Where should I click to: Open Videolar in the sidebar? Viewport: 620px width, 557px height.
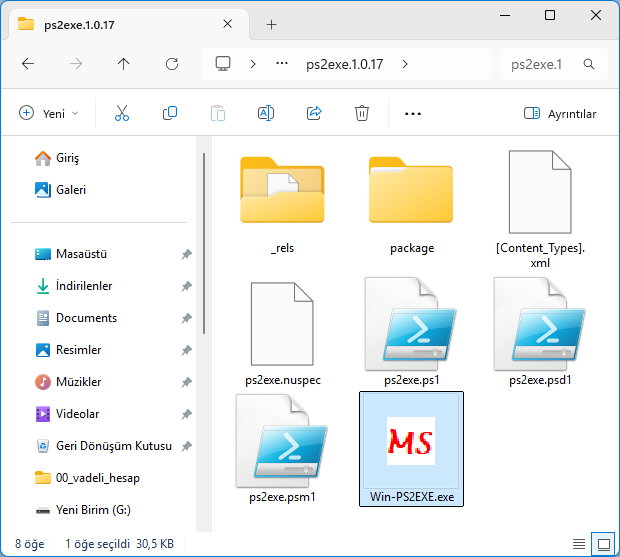pyautogui.click(x=67, y=414)
